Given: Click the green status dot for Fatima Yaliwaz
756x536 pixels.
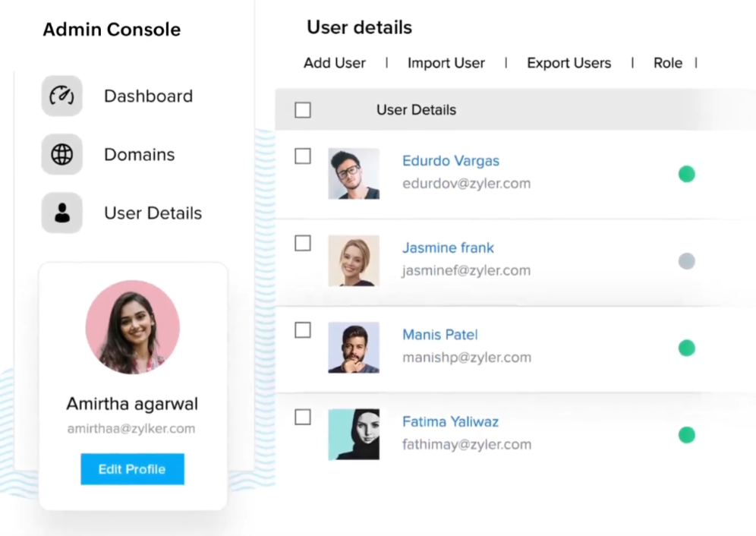Looking at the screenshot, I should 686,435.
